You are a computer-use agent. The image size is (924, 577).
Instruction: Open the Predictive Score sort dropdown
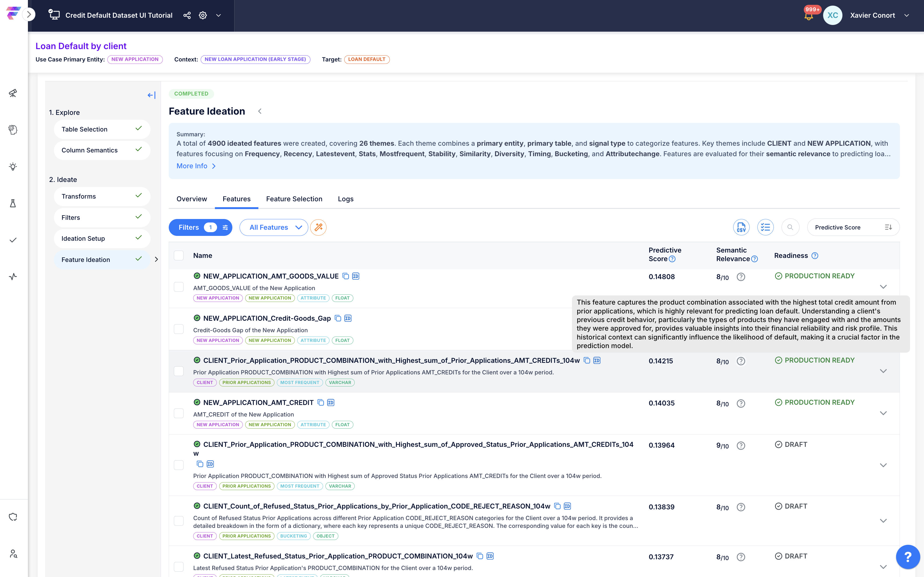click(853, 227)
